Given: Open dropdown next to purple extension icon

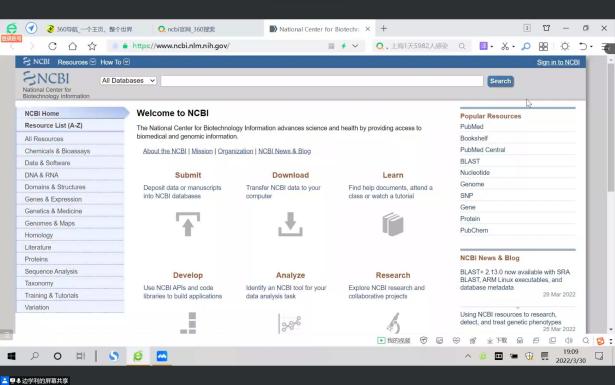Looking at the screenshot, I should (492, 47).
